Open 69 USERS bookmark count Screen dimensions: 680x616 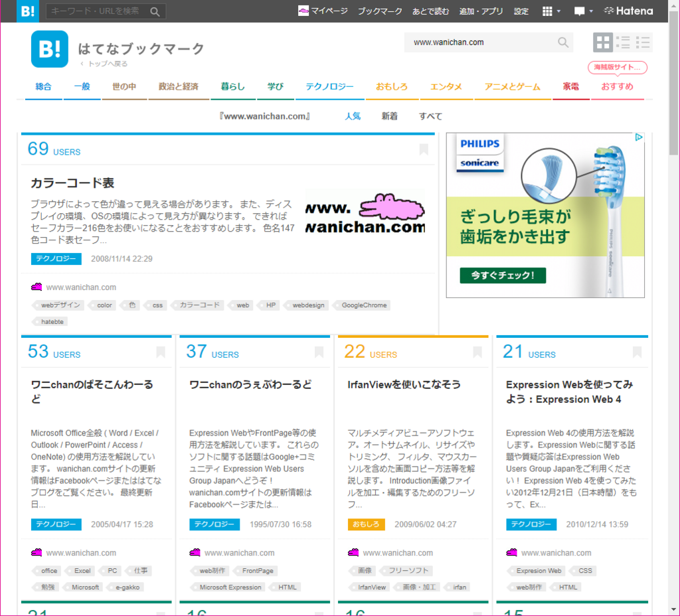pyautogui.click(x=54, y=149)
